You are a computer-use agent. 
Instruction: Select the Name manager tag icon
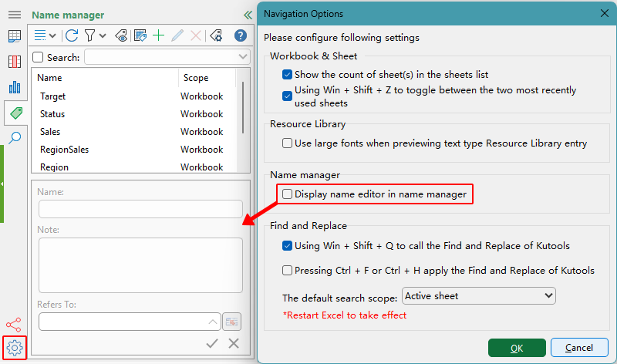(16, 113)
